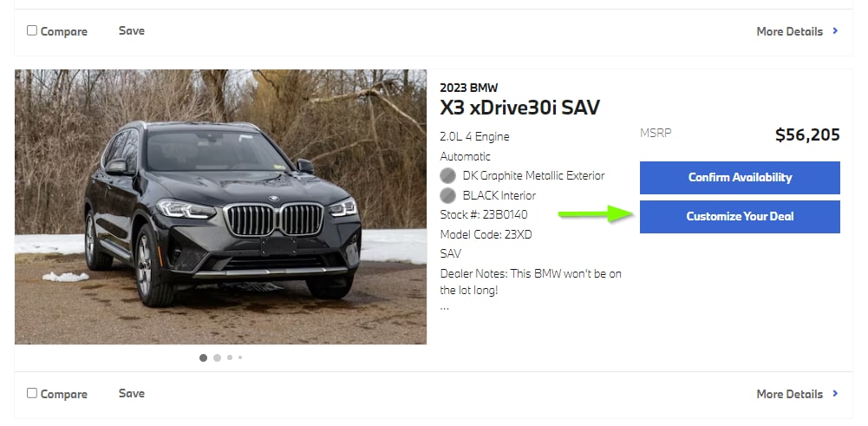Tick the Compare checkbox below the X3 photo
Screen dimensions: 868x426
click(32, 393)
